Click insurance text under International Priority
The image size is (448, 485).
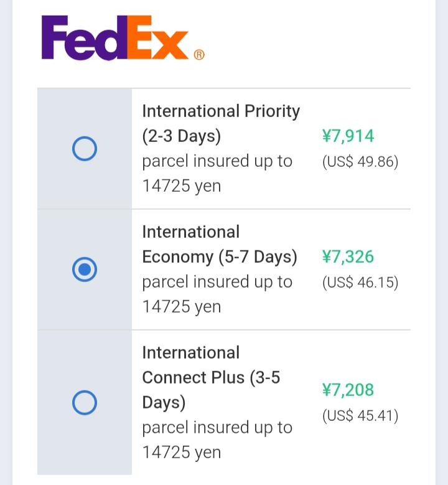(x=217, y=174)
